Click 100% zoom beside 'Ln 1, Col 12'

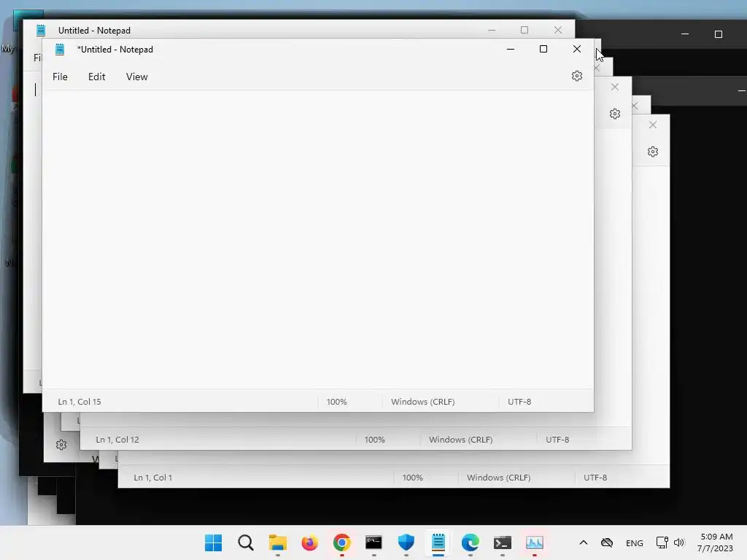point(374,440)
